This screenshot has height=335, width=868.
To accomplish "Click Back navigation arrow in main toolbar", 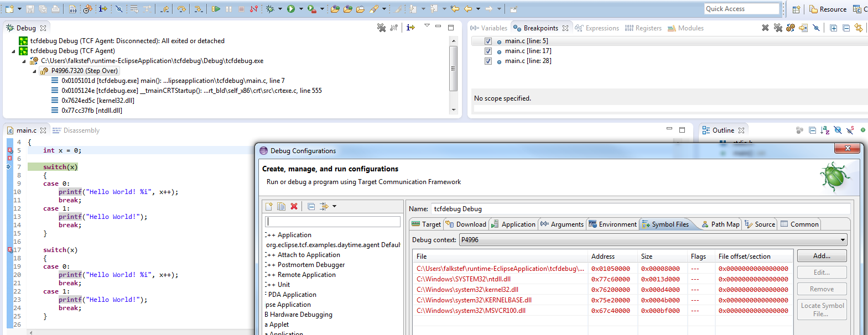I will click(468, 9).
